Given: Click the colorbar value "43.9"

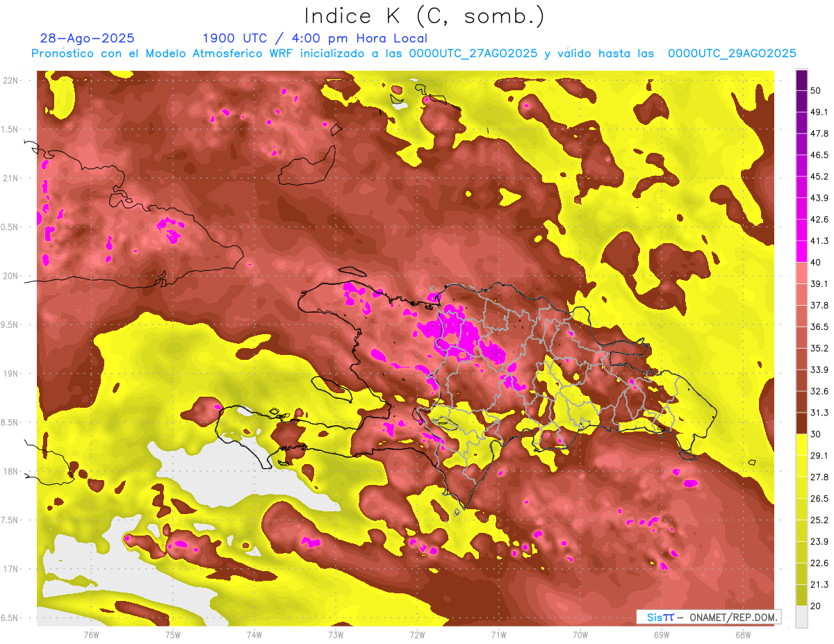Looking at the screenshot, I should coord(819,198).
